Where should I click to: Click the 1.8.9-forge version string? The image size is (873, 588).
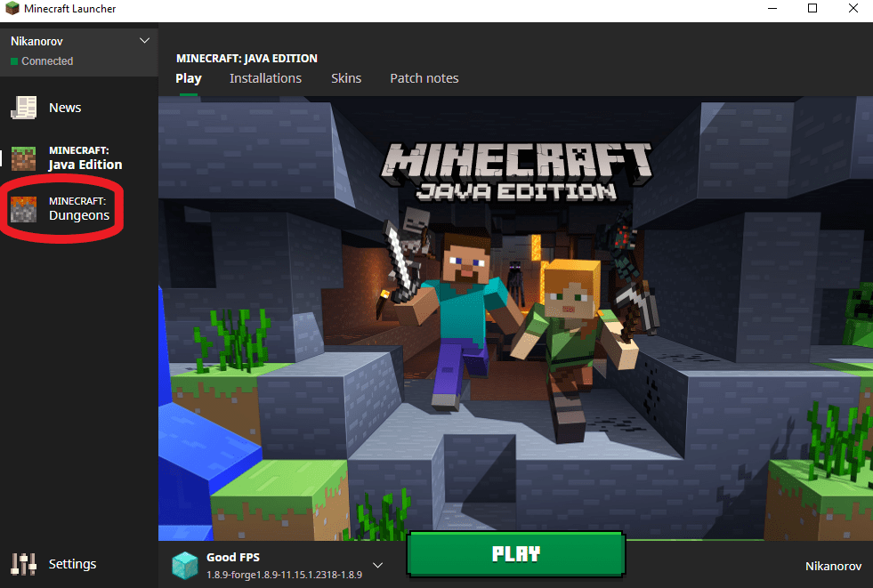[284, 575]
